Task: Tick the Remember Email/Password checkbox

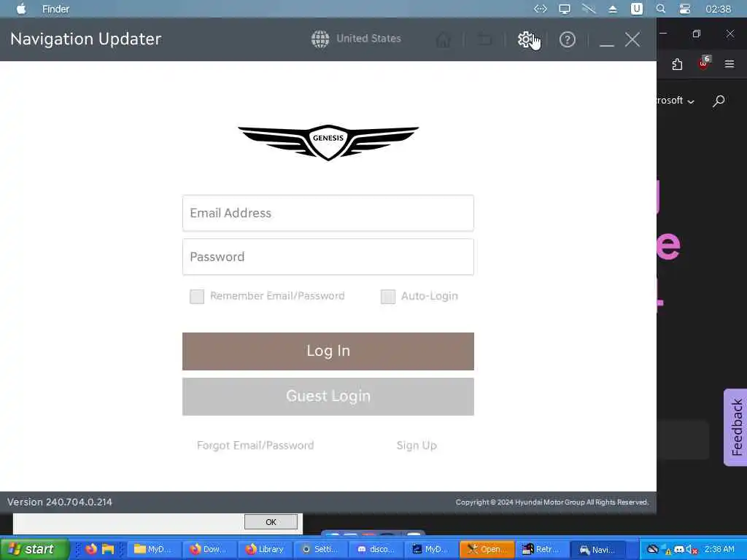Action: 197,296
